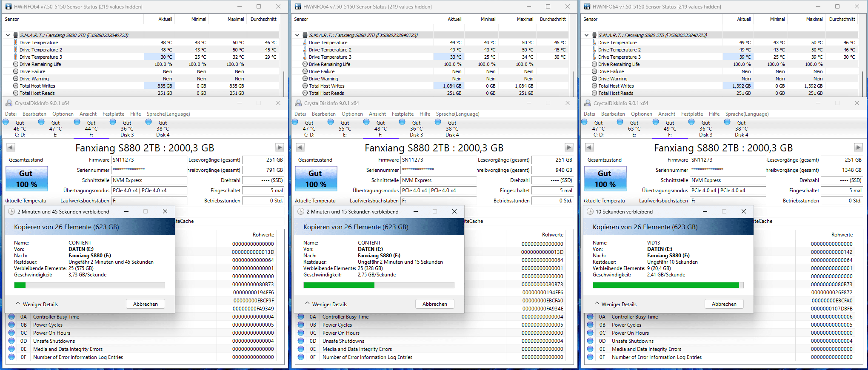This screenshot has height=370, width=868.
Task: Click circle icon of Total Host Writes 835 GB
Action: (x=16, y=85)
